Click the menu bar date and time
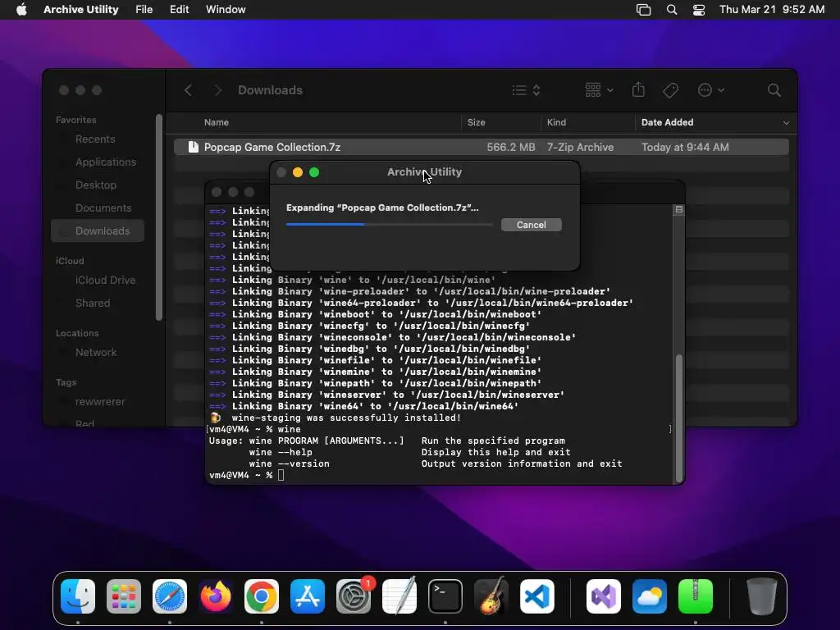The width and height of the screenshot is (840, 630). tap(771, 10)
